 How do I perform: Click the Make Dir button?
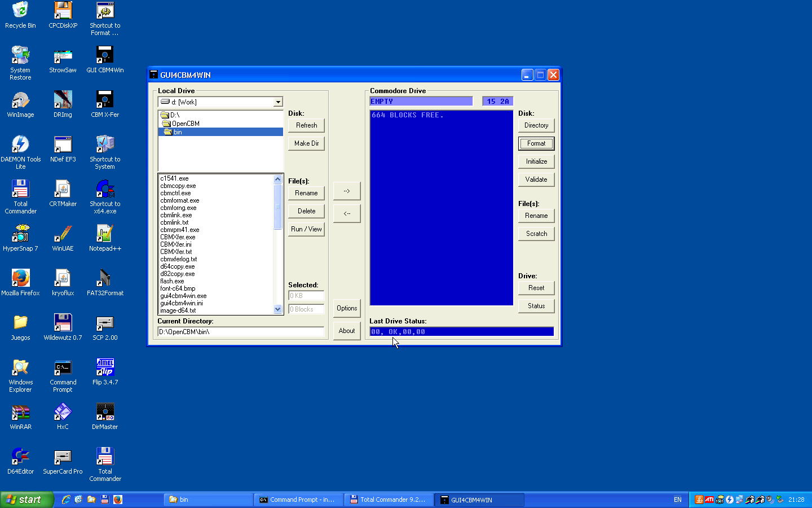[x=306, y=143]
